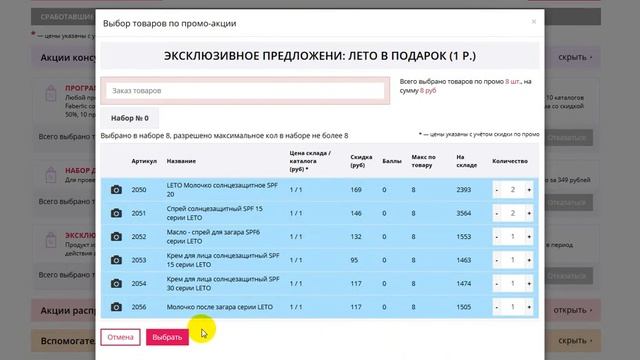Confirm selection with Выбрать button

[167, 337]
